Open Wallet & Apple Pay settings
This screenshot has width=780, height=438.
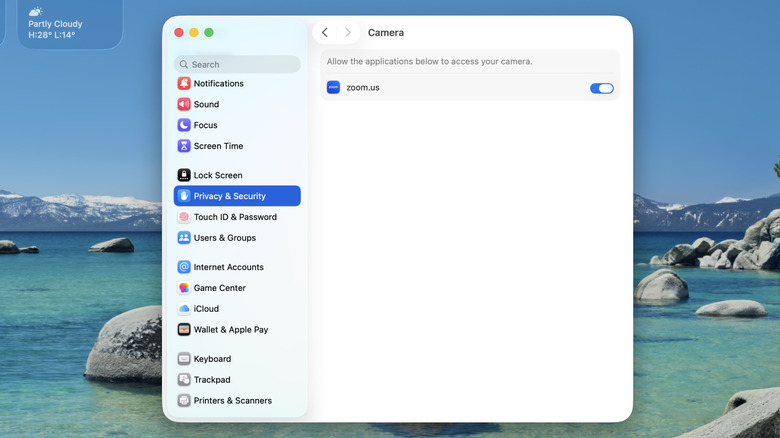point(237,329)
